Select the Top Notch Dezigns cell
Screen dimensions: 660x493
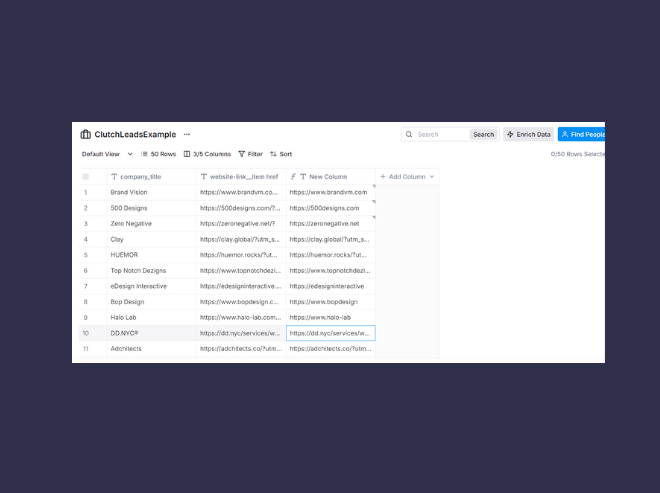point(152,270)
